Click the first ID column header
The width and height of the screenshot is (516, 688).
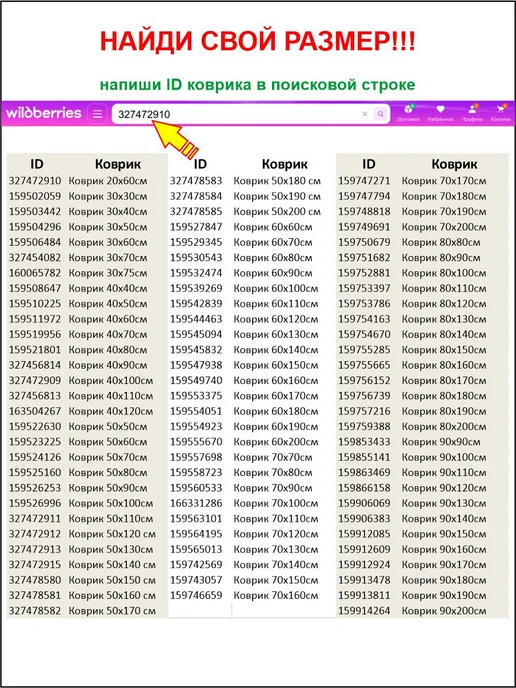point(37,164)
